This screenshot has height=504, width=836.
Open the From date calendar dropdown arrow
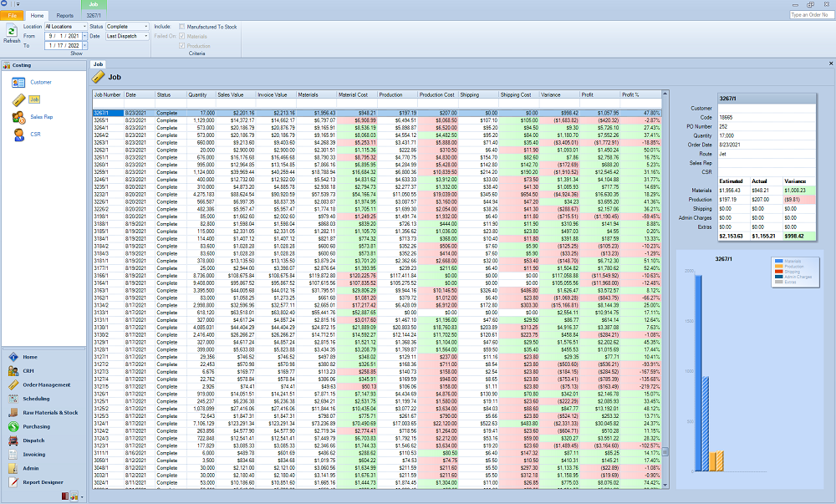coord(84,36)
